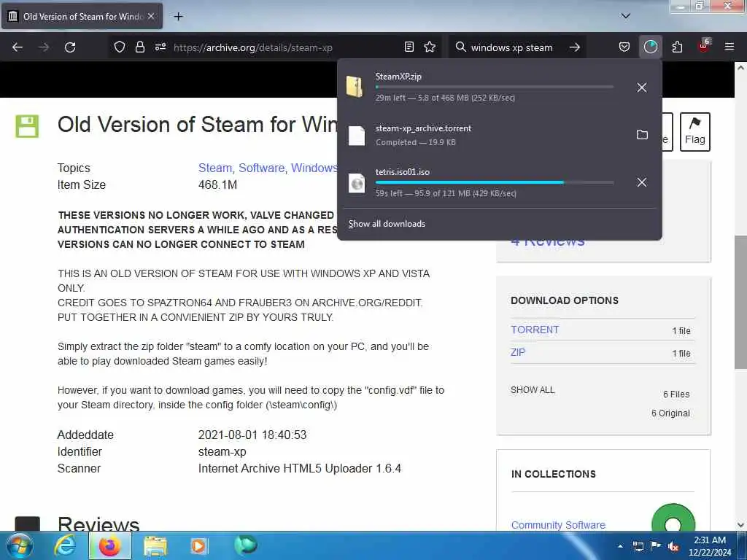The width and height of the screenshot is (747, 560).
Task: Click the Reviews section heading
Action: point(98,524)
